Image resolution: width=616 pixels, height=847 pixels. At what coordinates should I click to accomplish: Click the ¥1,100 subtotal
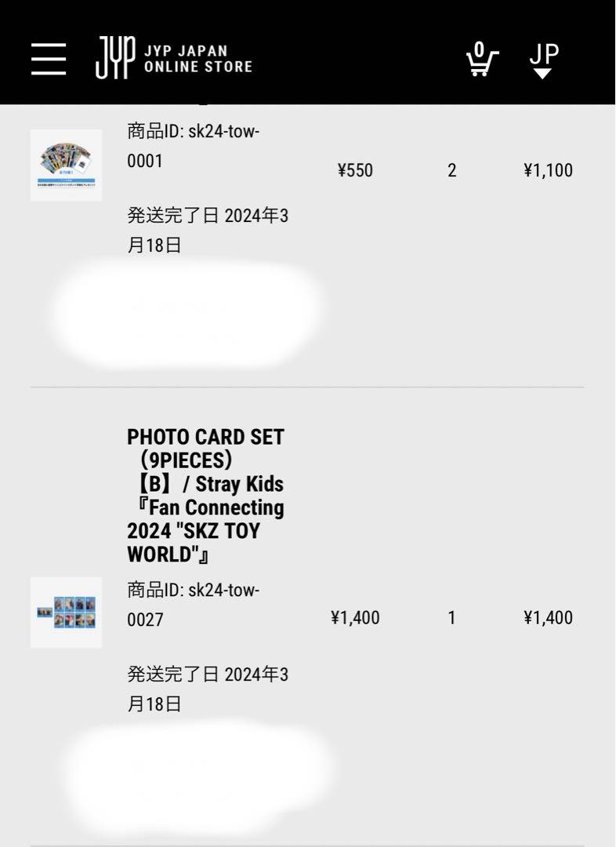point(548,170)
